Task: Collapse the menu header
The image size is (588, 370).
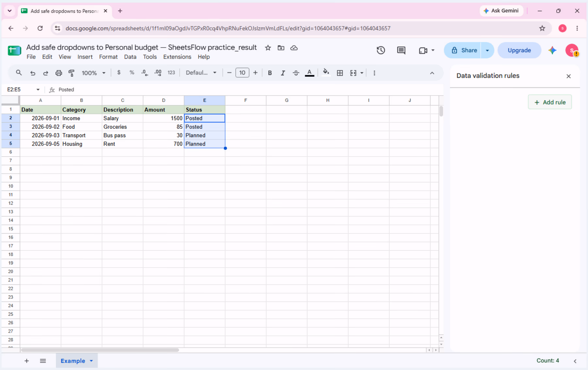Action: [432, 73]
